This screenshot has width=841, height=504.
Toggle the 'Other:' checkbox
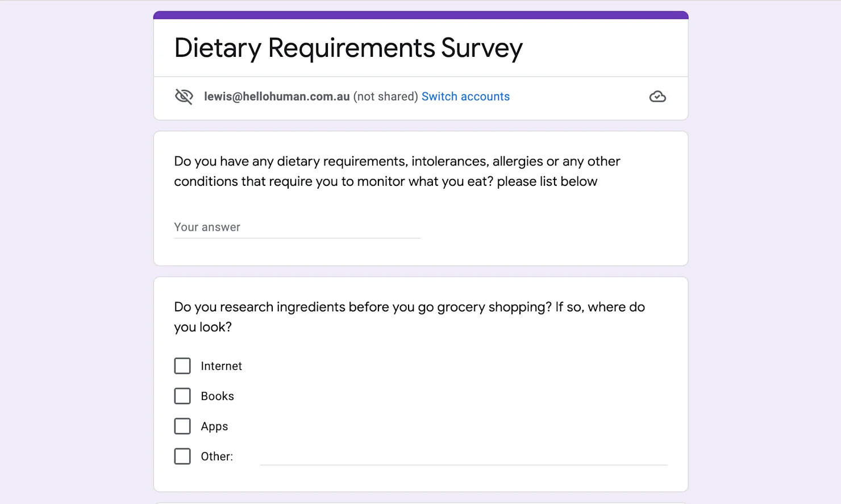[182, 456]
